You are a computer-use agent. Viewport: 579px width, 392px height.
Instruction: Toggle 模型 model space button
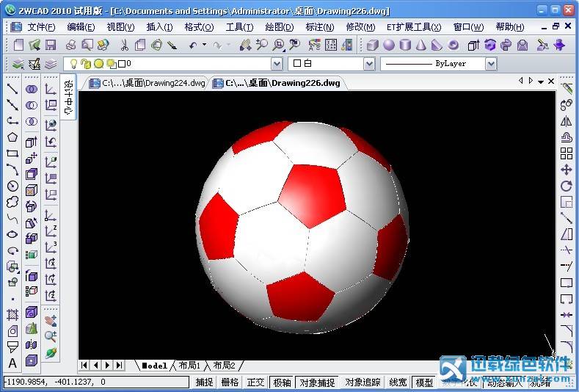[x=424, y=382]
